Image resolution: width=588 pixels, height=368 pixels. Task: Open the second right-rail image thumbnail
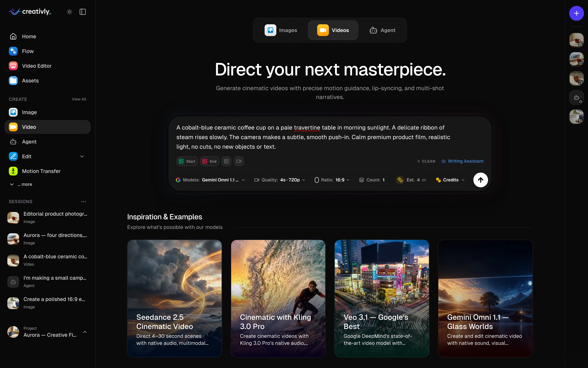[x=576, y=59]
